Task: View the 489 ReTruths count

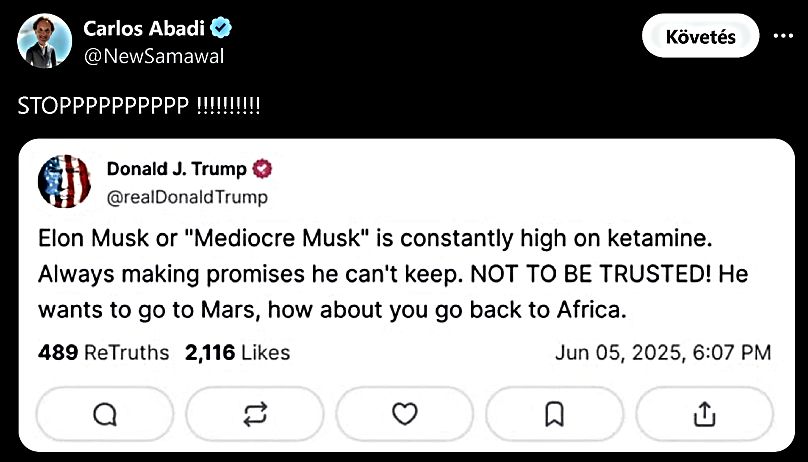Action: 103,352
